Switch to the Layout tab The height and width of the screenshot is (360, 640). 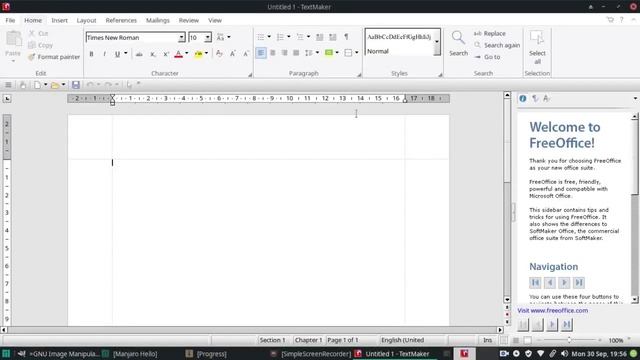(87, 20)
